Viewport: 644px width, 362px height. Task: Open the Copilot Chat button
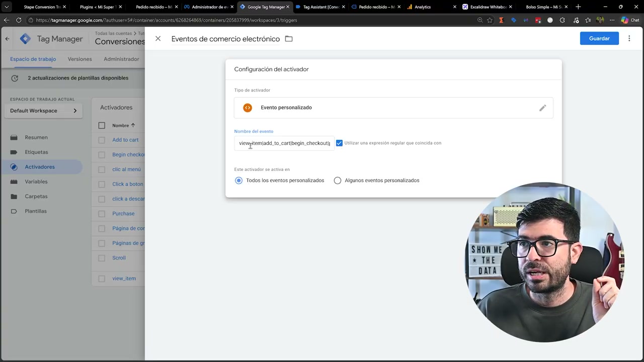[x=631, y=20]
